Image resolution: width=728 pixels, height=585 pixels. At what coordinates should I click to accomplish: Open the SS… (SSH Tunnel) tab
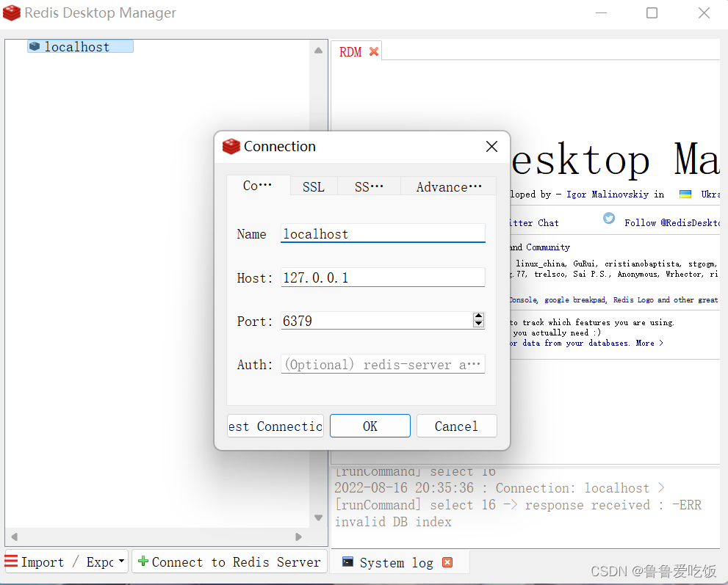coord(369,186)
